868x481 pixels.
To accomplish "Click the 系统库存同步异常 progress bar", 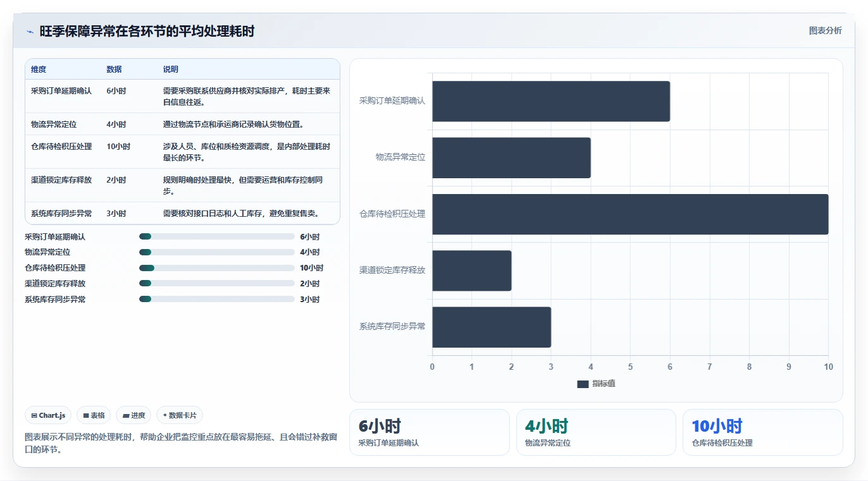I will click(x=217, y=299).
